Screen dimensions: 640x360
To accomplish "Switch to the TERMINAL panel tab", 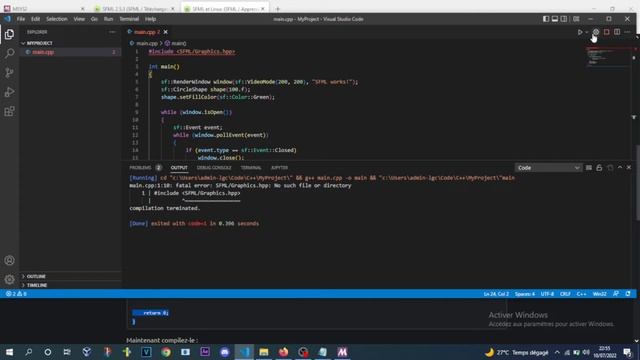I will coord(251,168).
